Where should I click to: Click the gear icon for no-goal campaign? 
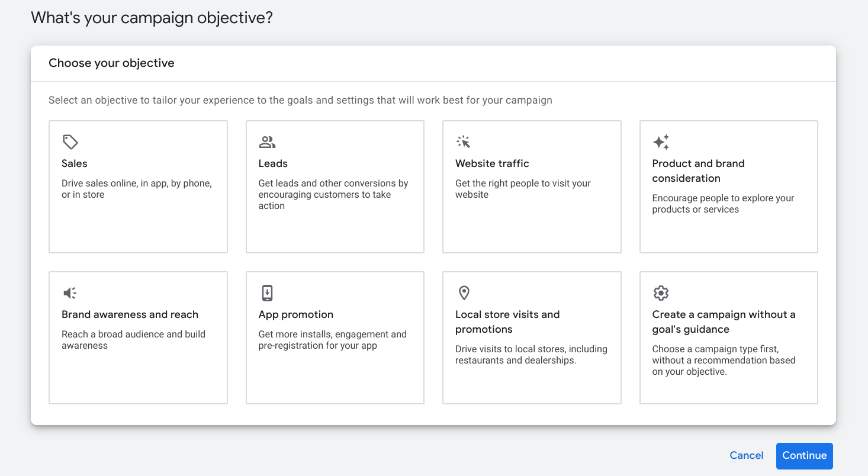tap(661, 293)
